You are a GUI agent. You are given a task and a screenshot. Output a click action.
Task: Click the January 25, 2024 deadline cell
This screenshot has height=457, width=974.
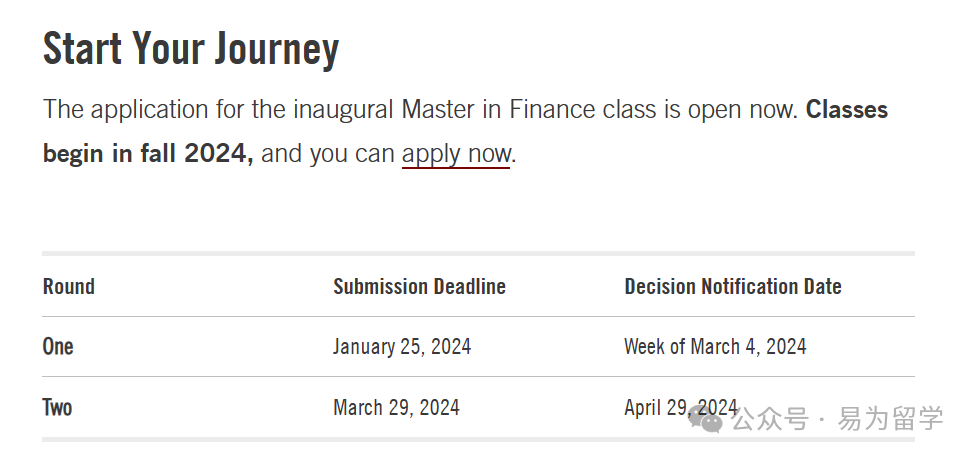(402, 346)
